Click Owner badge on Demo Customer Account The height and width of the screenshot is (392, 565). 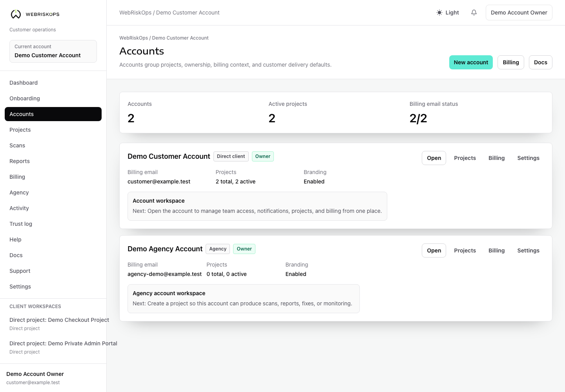(263, 156)
